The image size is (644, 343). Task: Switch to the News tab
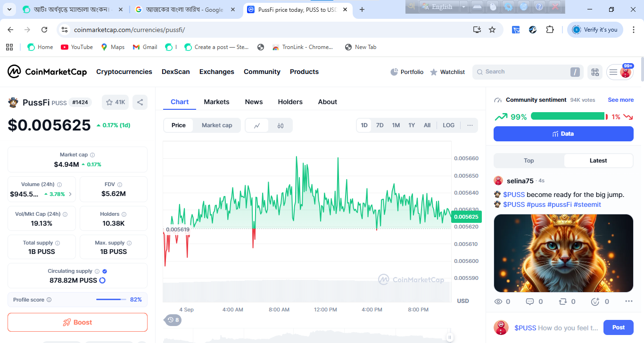pyautogui.click(x=254, y=102)
